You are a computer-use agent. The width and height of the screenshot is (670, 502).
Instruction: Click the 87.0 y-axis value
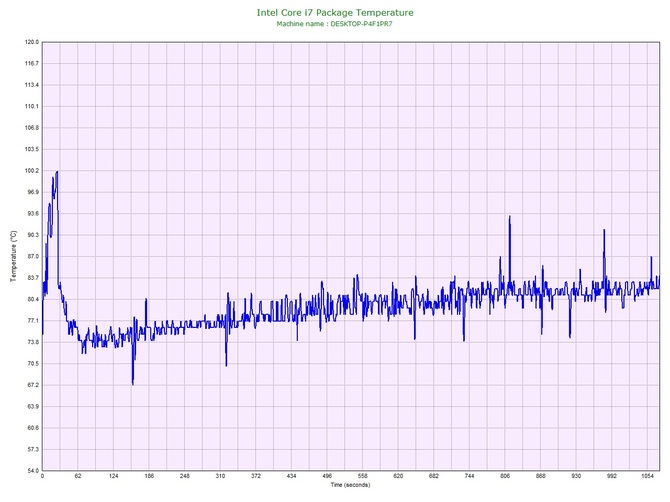point(32,257)
